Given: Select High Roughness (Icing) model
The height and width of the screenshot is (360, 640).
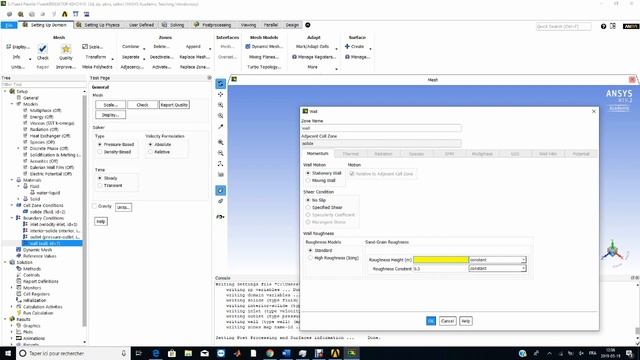Looking at the screenshot, I should [311, 258].
